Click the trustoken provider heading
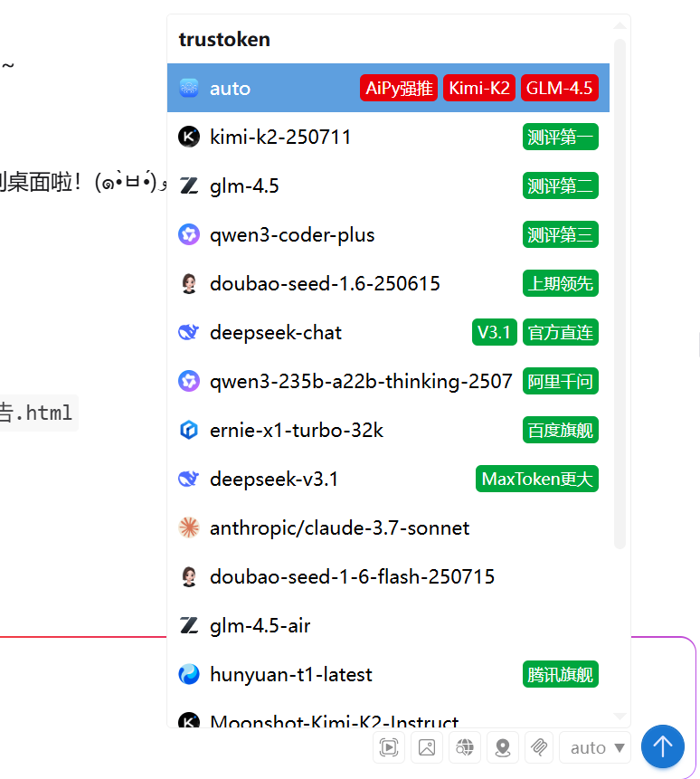700x779 pixels. [224, 39]
